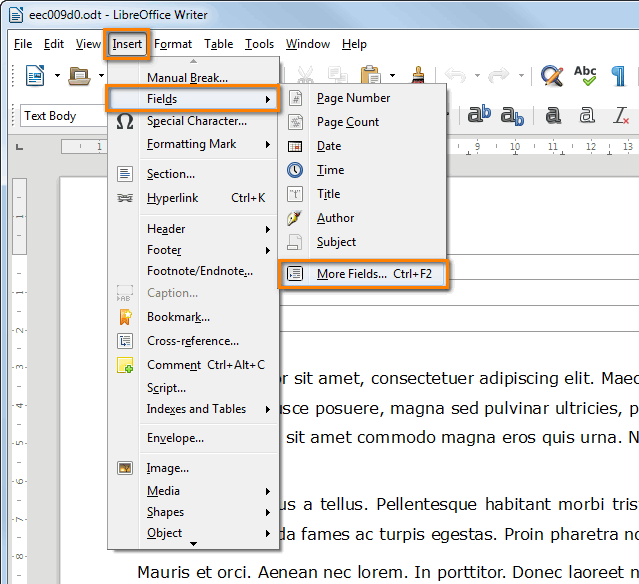The width and height of the screenshot is (639, 584).
Task: Open the Templates dropdown arrow
Action: click(101, 75)
